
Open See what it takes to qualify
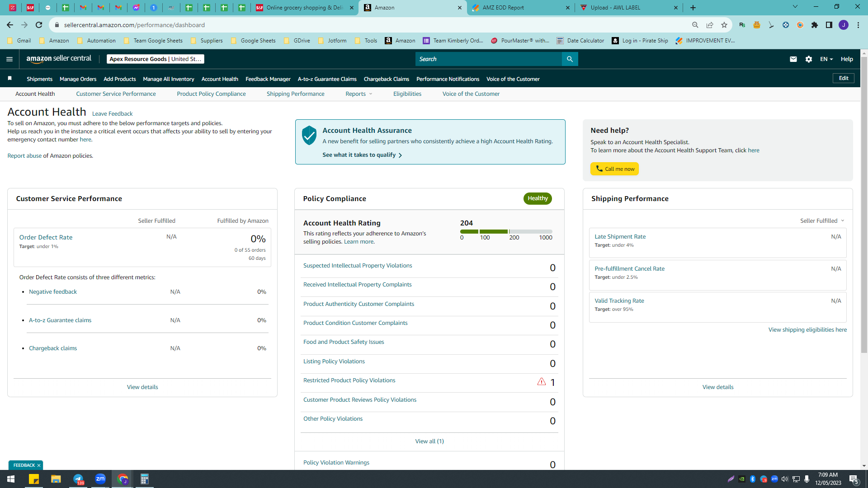[x=362, y=155]
